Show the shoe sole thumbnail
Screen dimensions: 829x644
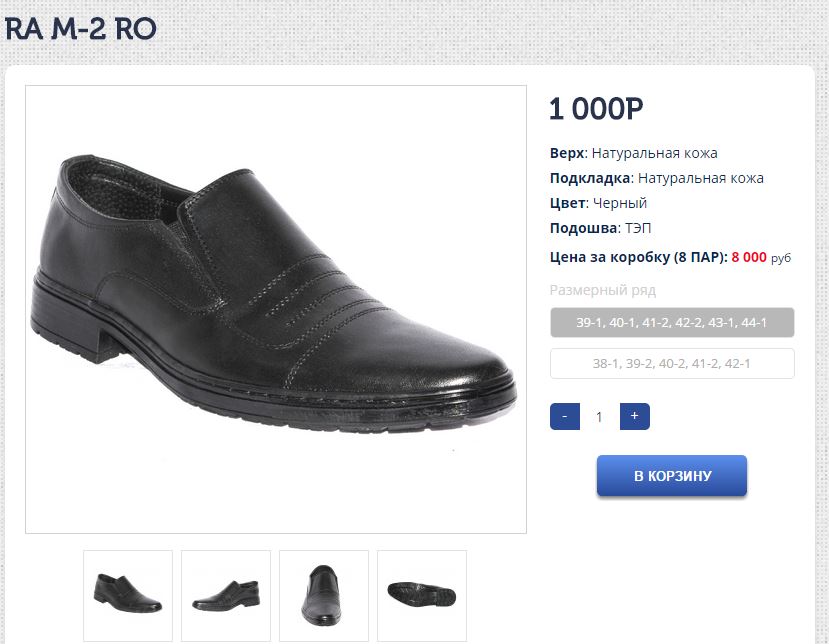pyautogui.click(x=422, y=595)
